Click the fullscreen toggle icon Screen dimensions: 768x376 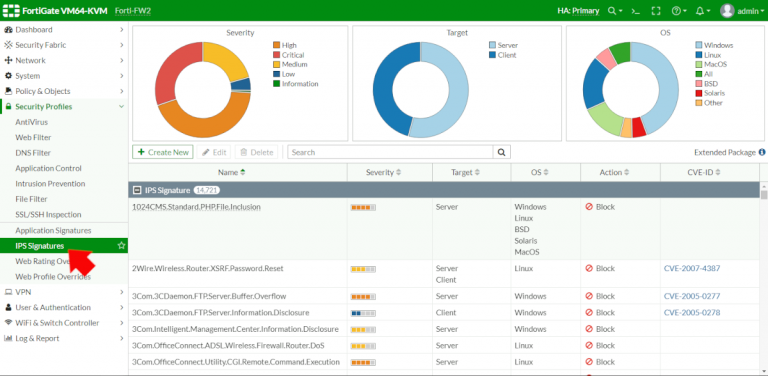[x=656, y=11]
